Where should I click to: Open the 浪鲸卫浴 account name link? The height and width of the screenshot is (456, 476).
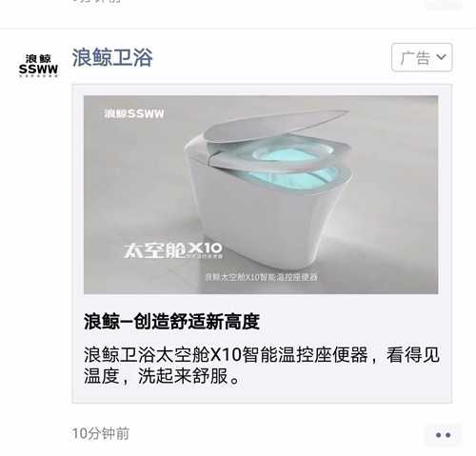(112, 57)
